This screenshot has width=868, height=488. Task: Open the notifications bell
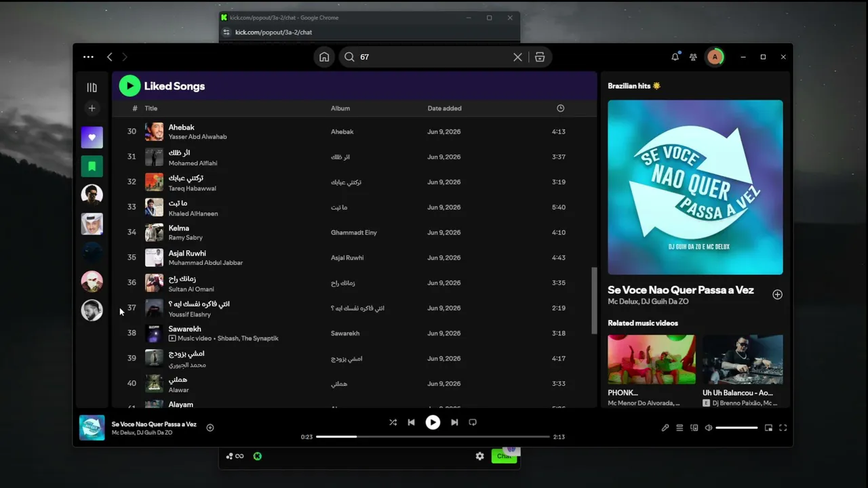(675, 57)
